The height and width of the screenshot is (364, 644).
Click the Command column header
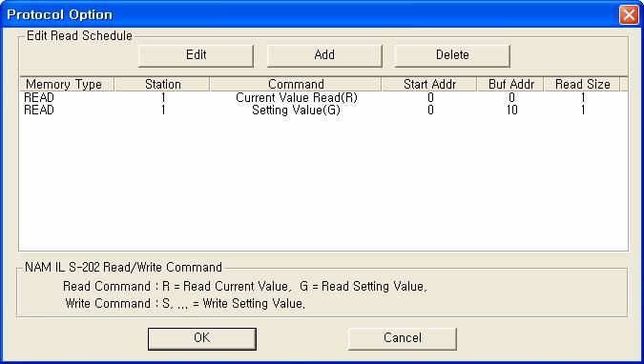(x=296, y=84)
